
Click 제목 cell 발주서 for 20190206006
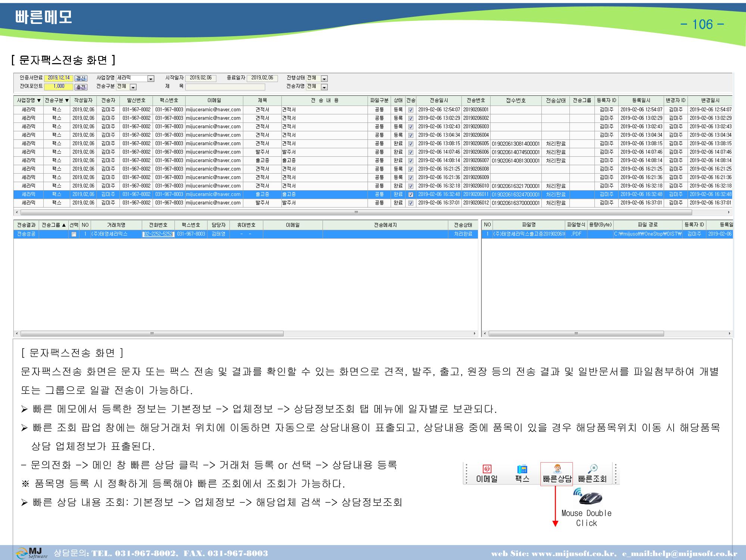[x=262, y=152]
